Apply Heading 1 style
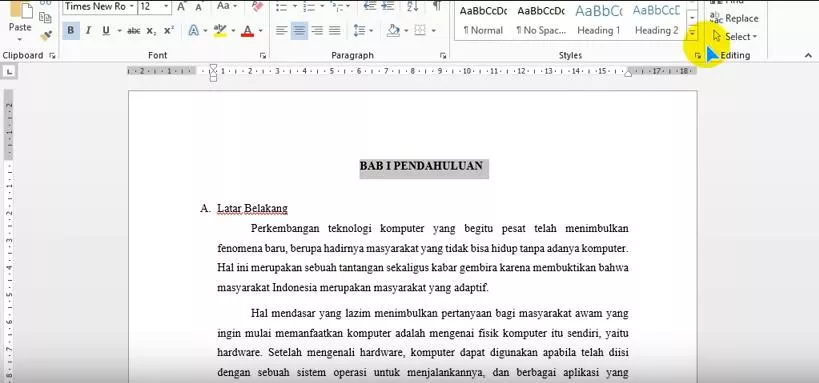The width and height of the screenshot is (819, 383). click(599, 20)
